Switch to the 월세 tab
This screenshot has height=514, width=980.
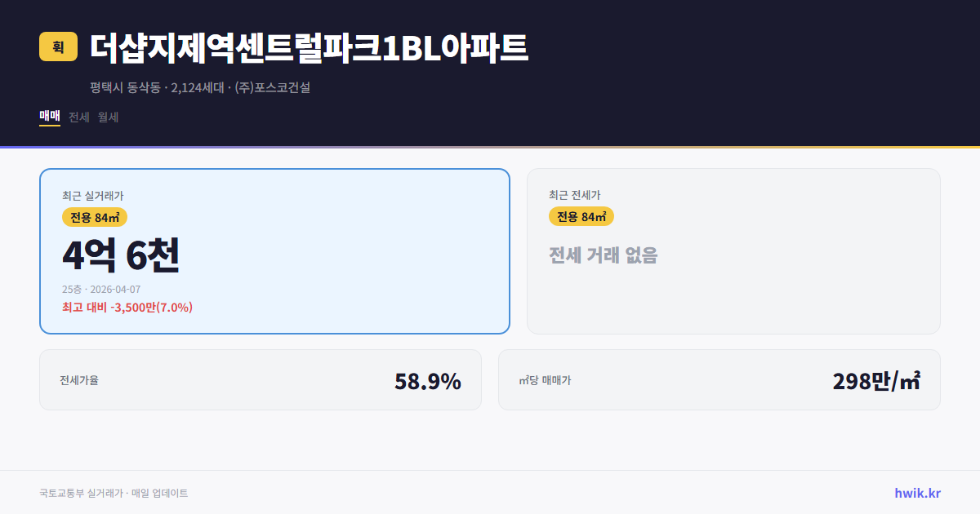point(108,117)
